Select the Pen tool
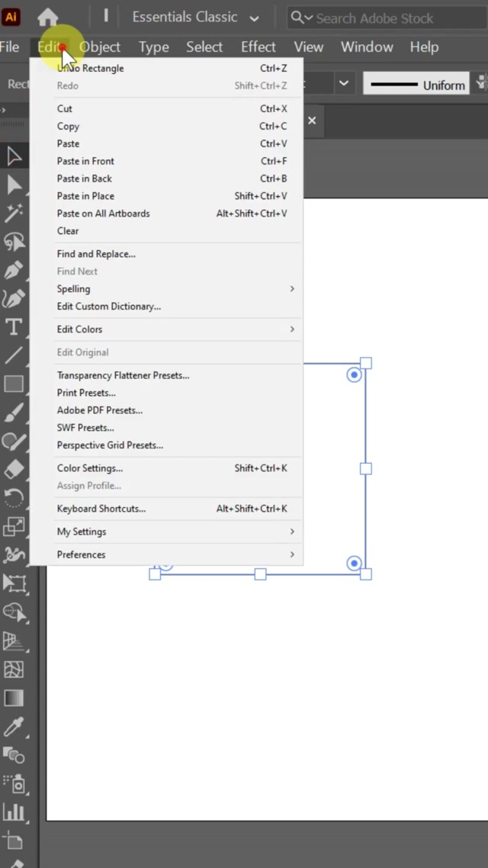The height and width of the screenshot is (868, 488). (x=14, y=271)
